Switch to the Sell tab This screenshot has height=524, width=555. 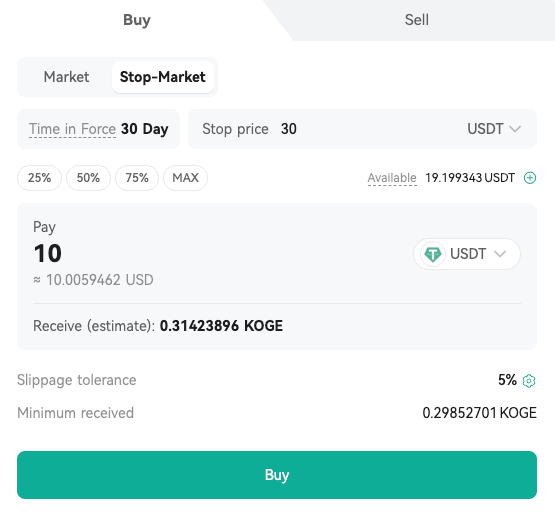(x=417, y=20)
